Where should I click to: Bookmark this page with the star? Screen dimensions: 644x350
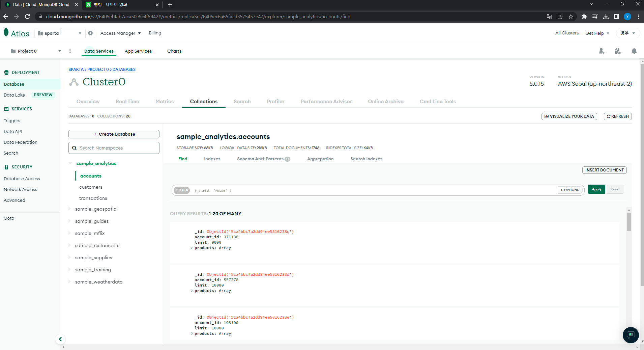(571, 17)
